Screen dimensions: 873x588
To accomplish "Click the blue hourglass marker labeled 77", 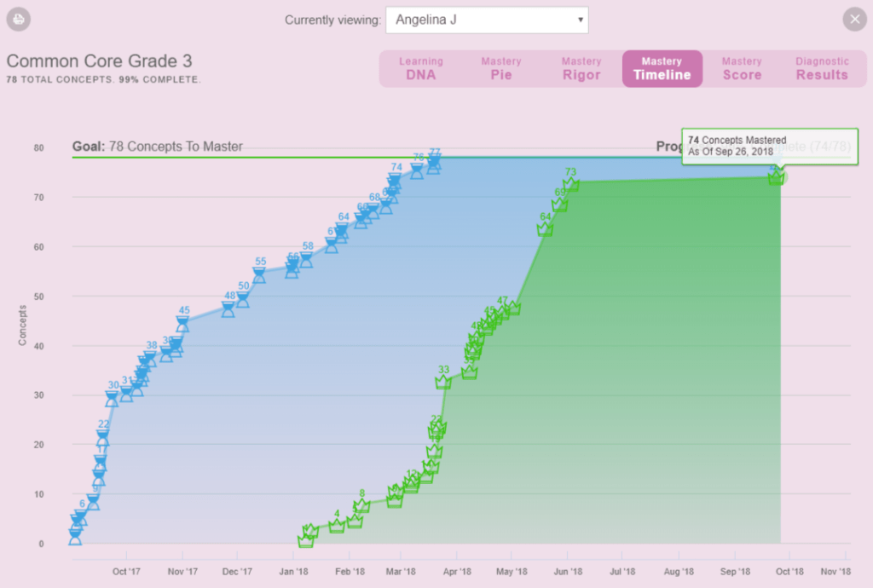I will coord(434,163).
